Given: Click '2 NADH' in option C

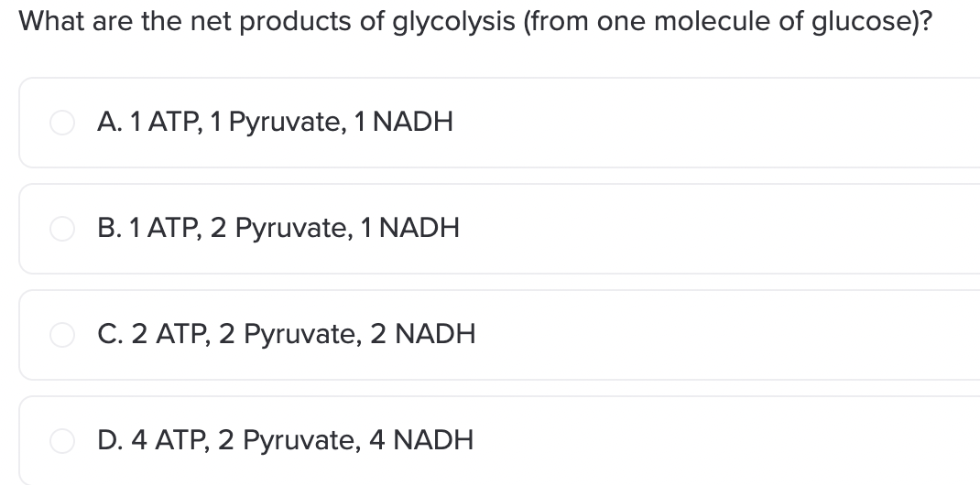Looking at the screenshot, I should click(422, 334).
